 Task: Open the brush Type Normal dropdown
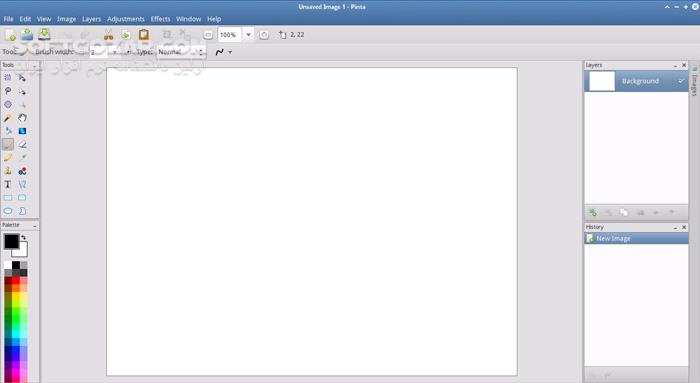181,52
